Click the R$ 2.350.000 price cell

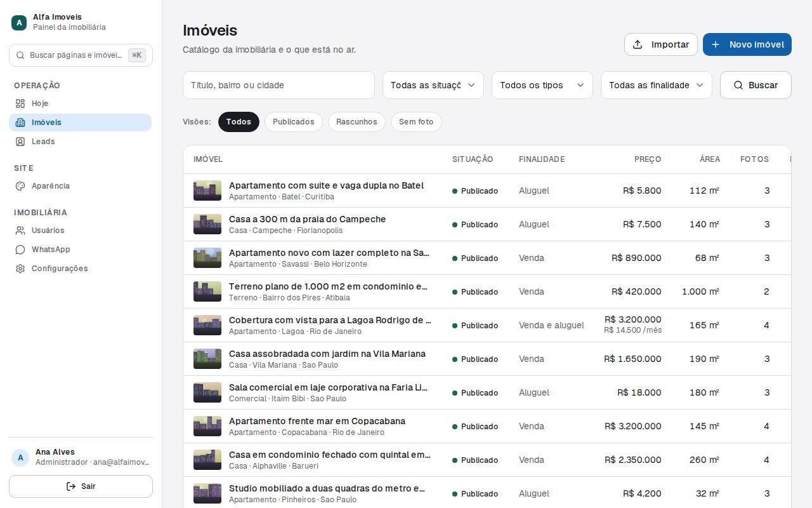(x=632, y=460)
